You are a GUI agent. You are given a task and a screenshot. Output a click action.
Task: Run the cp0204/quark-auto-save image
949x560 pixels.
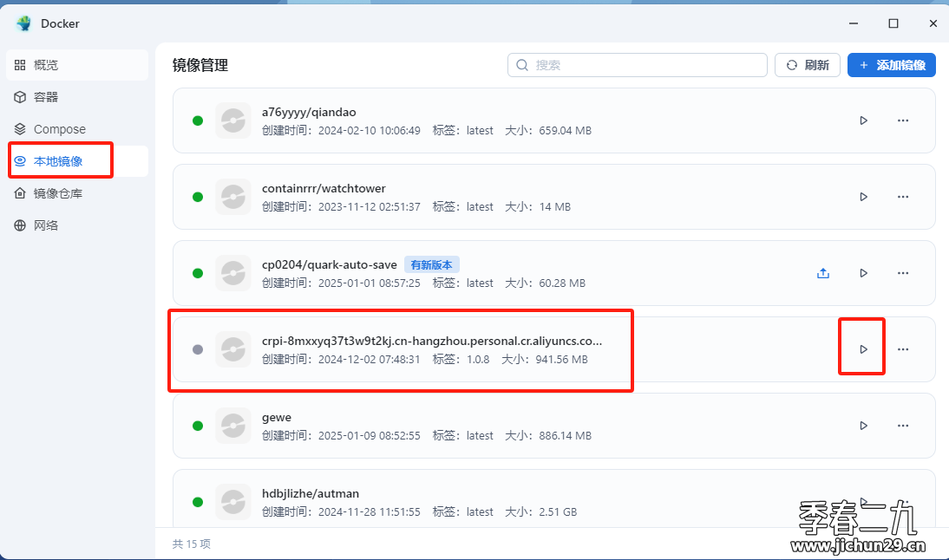(x=864, y=273)
